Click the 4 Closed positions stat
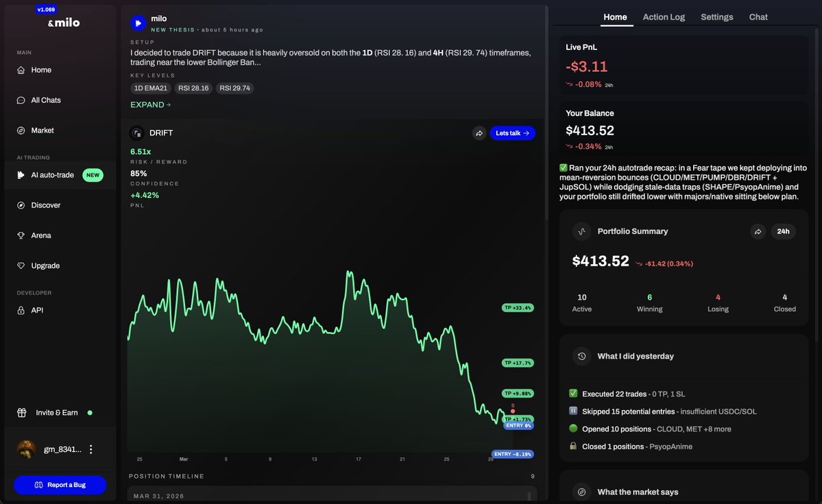 785,303
